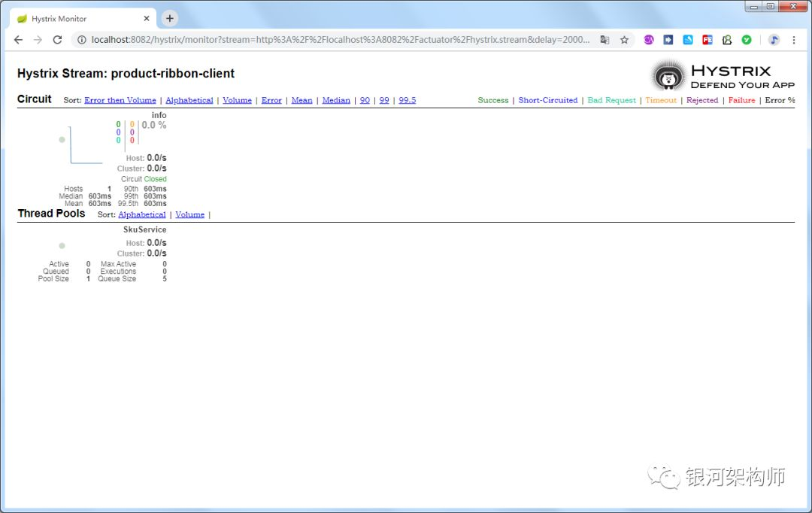Open the music note toolbar icon
Viewport: 812px width, 513px height.
click(x=774, y=40)
